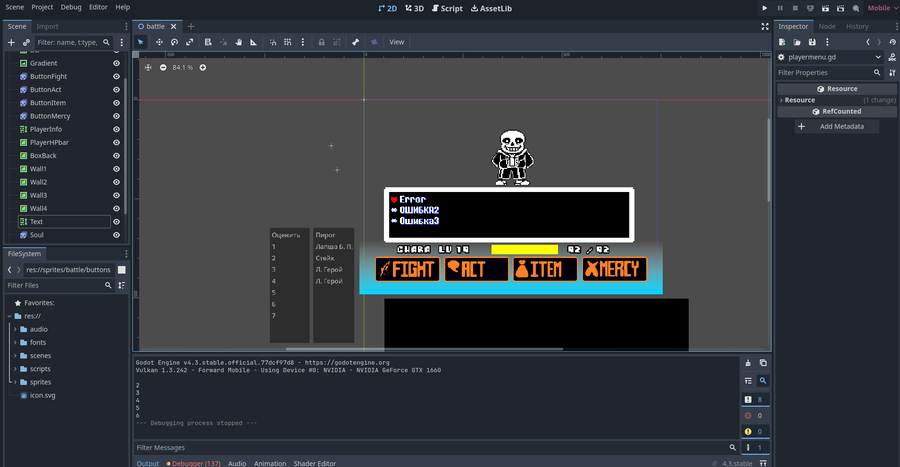
Task: Center the view with the zoom-area icon
Action: pos(148,67)
